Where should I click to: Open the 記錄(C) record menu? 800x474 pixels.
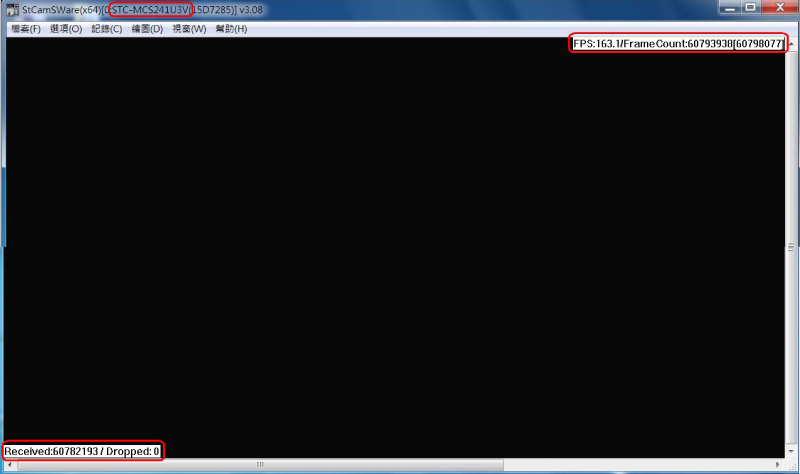[x=106, y=29]
